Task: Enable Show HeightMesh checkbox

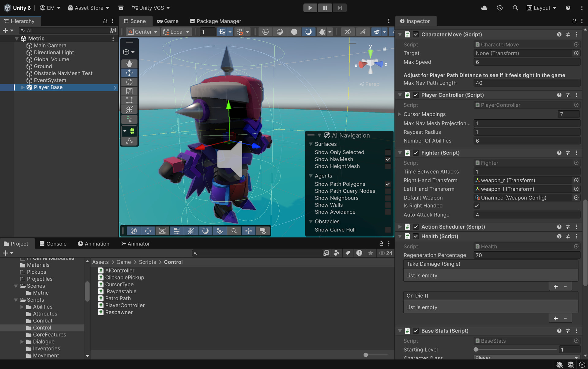Action: click(x=388, y=166)
